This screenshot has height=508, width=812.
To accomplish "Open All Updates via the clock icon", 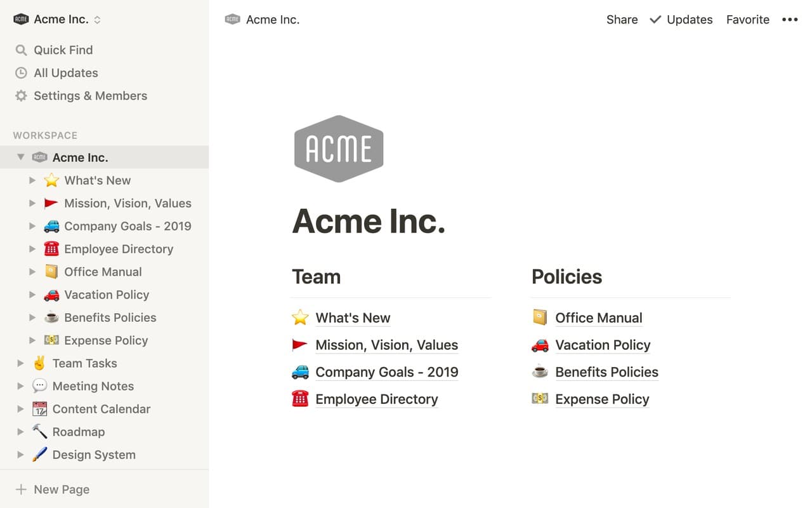I will coord(20,72).
